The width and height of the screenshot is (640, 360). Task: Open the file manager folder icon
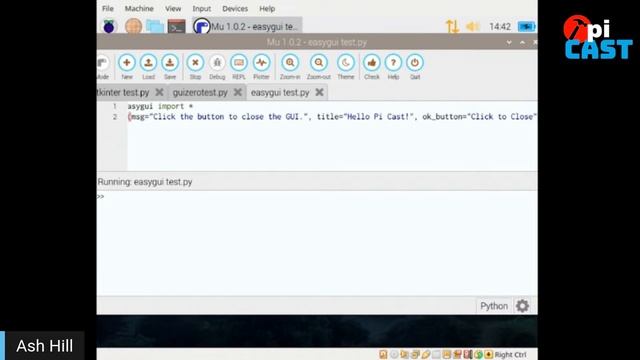[x=155, y=27]
